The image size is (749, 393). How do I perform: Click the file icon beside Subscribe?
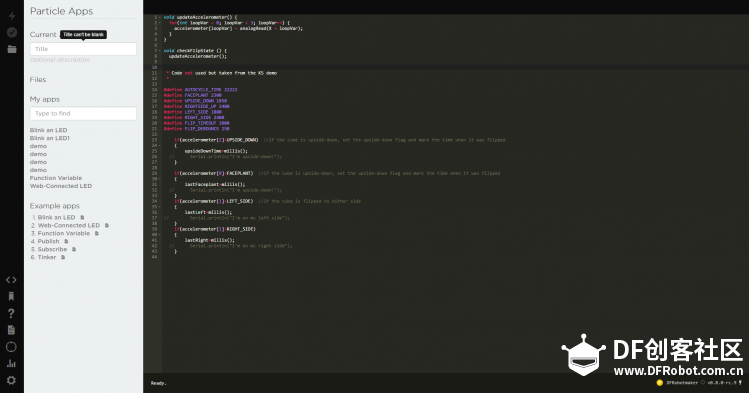tap(74, 249)
